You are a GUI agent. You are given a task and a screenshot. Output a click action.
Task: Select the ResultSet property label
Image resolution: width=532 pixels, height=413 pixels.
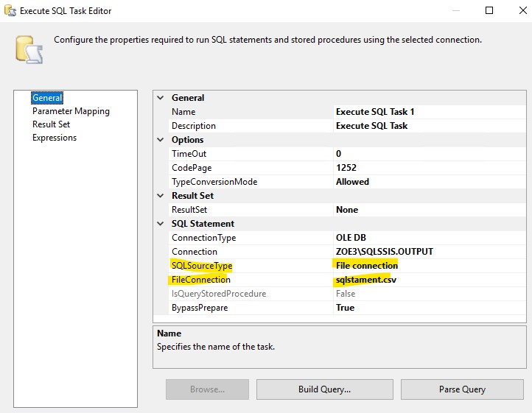pos(189,210)
